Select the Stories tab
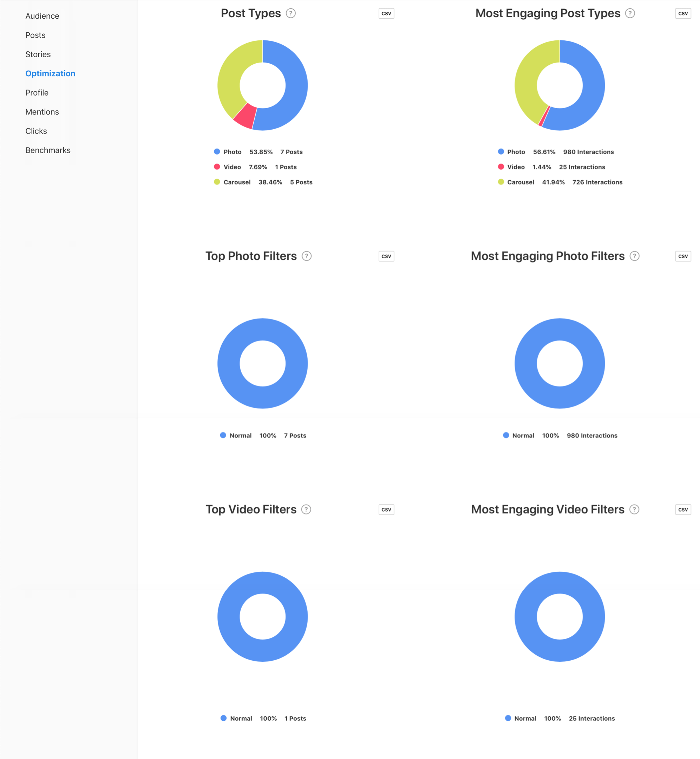Viewport: 700px width, 759px height. (38, 54)
